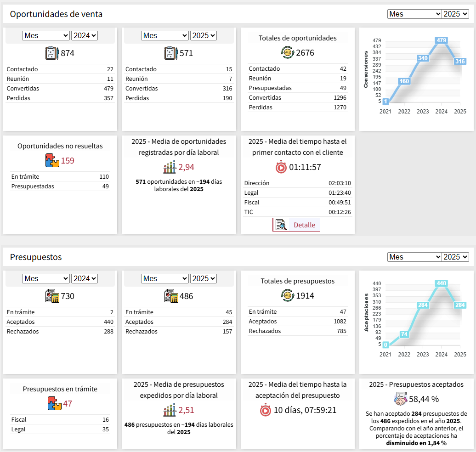
Task: Expand the 2024 year selector in first budgets card
Action: (85, 278)
